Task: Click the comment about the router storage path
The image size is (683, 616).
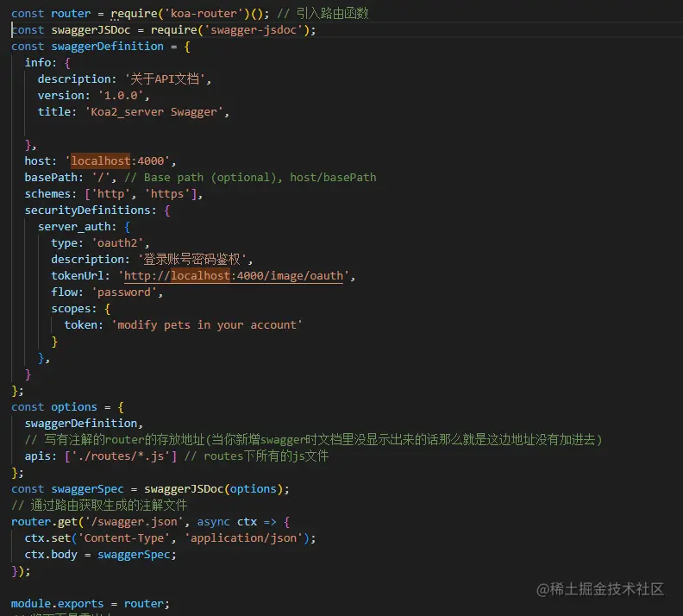Action: [314, 440]
